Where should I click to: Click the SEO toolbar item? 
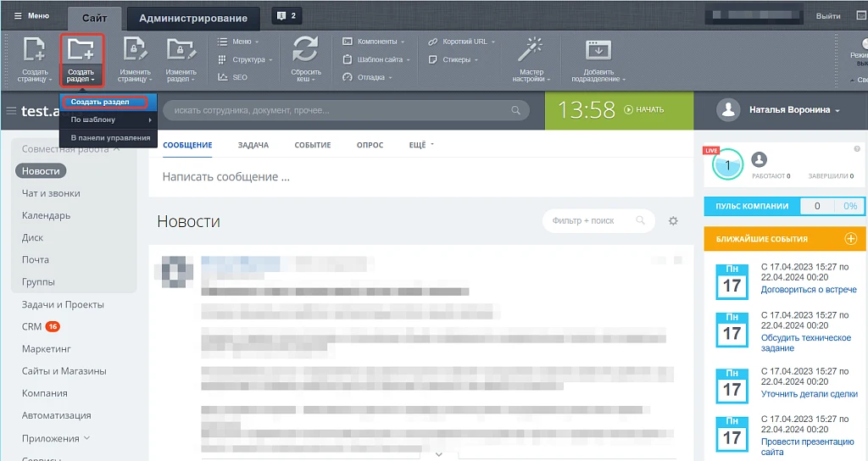point(233,77)
